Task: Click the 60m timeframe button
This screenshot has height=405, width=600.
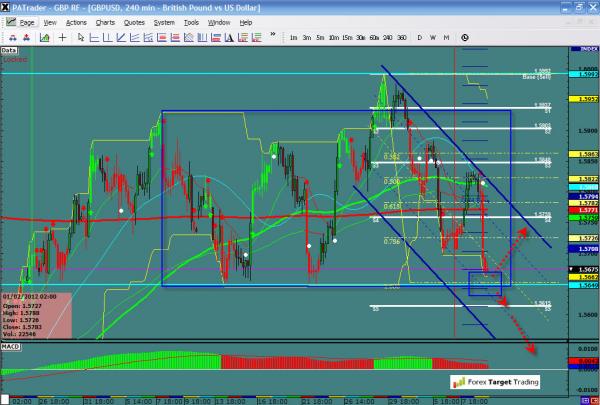Action: pos(372,38)
